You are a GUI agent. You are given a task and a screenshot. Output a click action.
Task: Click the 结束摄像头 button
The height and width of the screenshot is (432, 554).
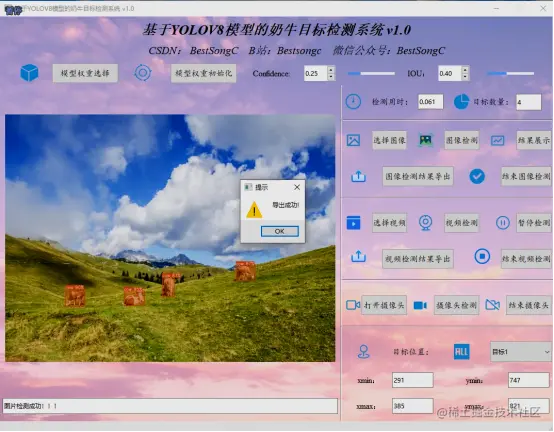[529, 305]
